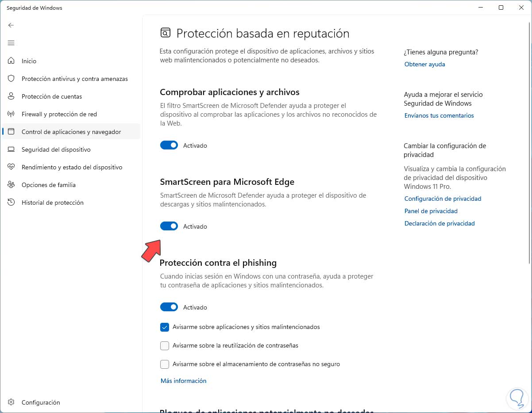Toggle Protección contra el phishing switch

coord(169,307)
